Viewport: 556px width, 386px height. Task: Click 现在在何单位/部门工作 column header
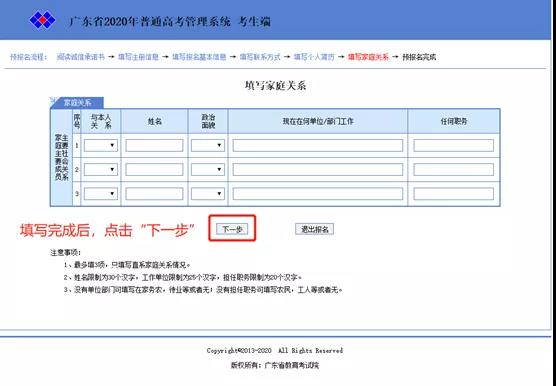click(318, 121)
